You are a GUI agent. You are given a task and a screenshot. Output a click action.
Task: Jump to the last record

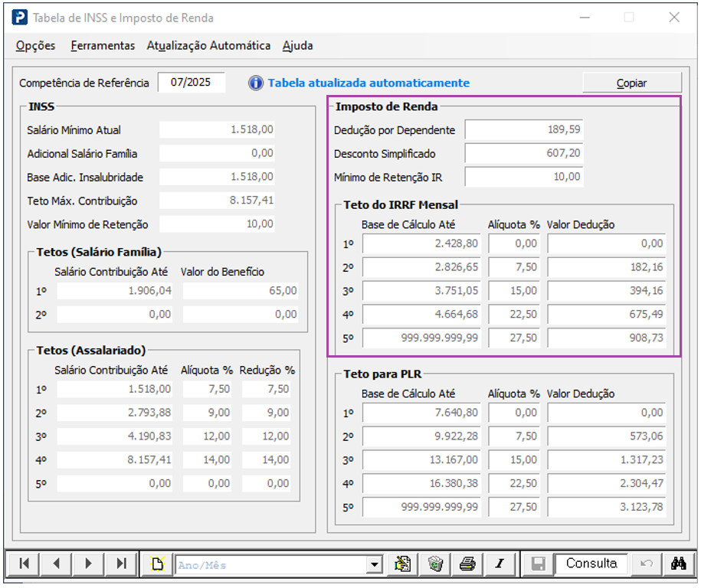(x=121, y=564)
